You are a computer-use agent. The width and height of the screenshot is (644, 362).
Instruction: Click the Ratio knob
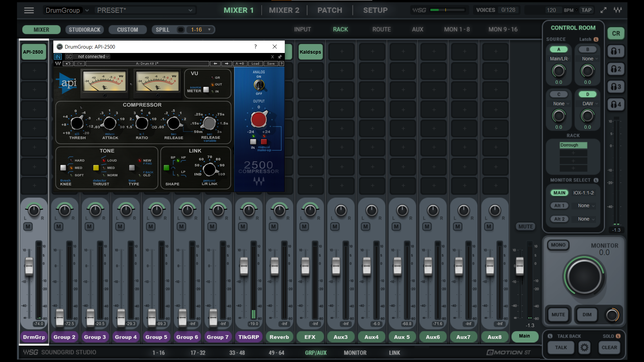point(142,123)
